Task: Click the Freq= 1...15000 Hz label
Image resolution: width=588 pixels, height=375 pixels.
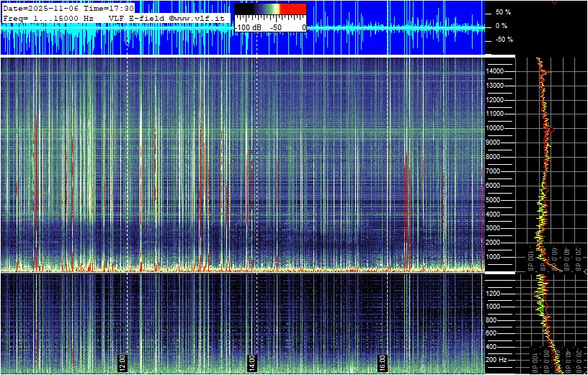Action: (48, 17)
